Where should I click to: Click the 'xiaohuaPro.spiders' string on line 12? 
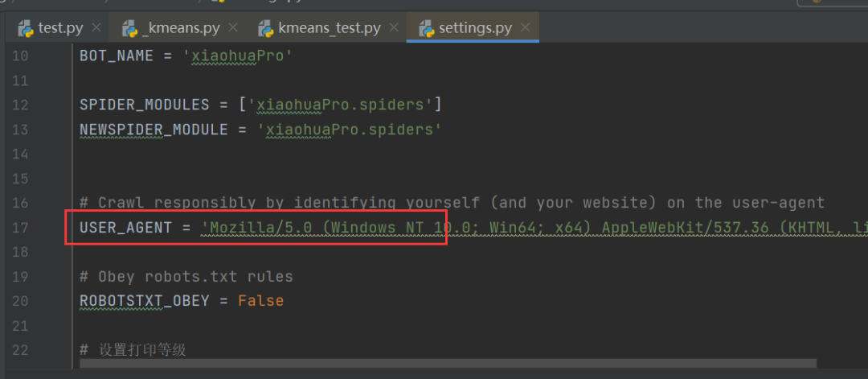pos(340,105)
